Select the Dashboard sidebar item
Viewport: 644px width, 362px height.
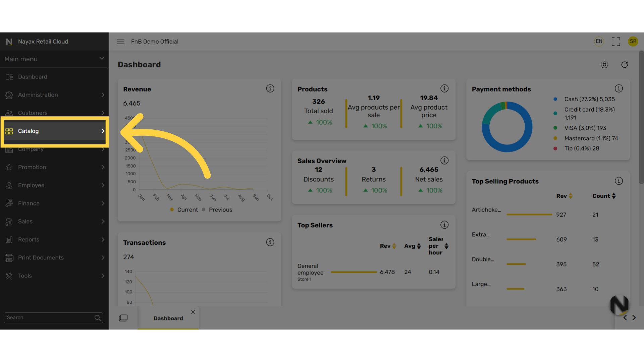point(54,77)
